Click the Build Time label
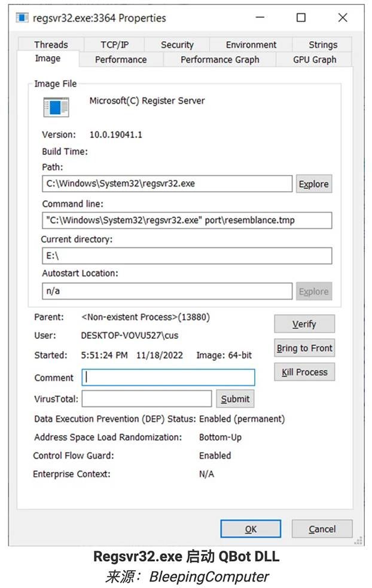 click(65, 152)
